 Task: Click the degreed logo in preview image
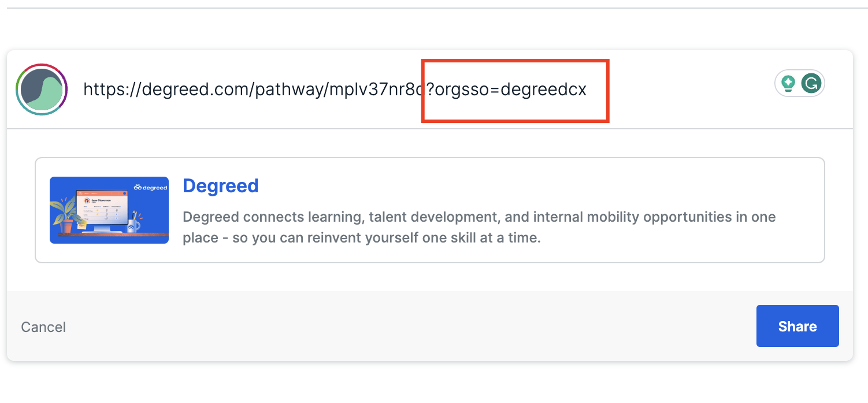click(150, 187)
